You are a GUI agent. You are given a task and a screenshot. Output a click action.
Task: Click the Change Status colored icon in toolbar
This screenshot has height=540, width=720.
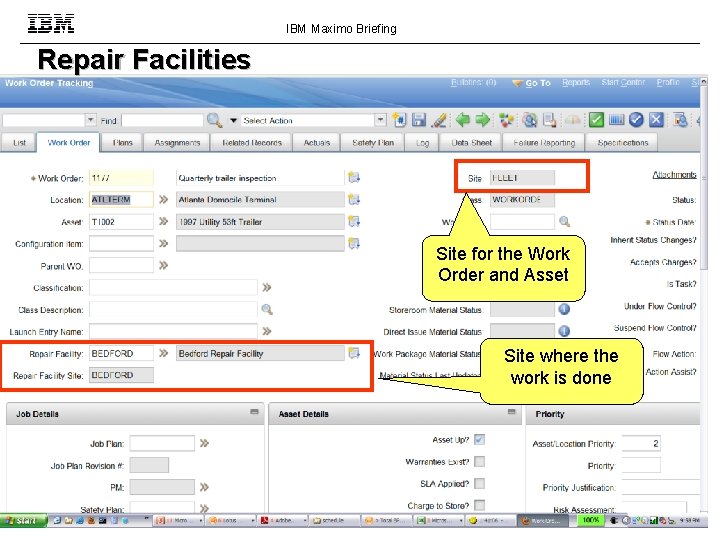[x=506, y=120]
